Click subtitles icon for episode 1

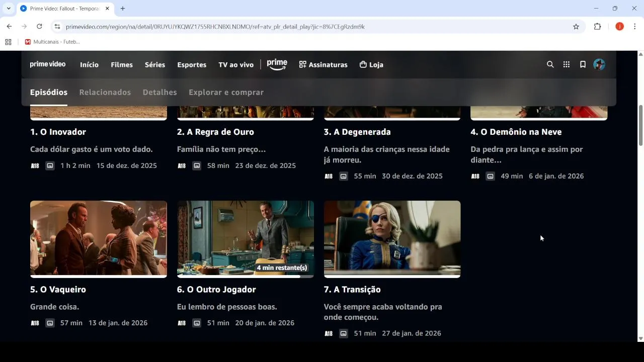point(50,165)
